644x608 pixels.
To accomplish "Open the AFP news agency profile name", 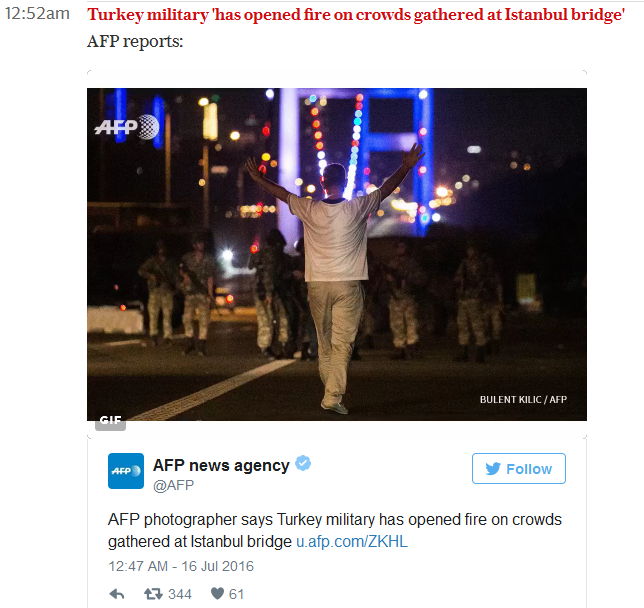I will pos(221,465).
